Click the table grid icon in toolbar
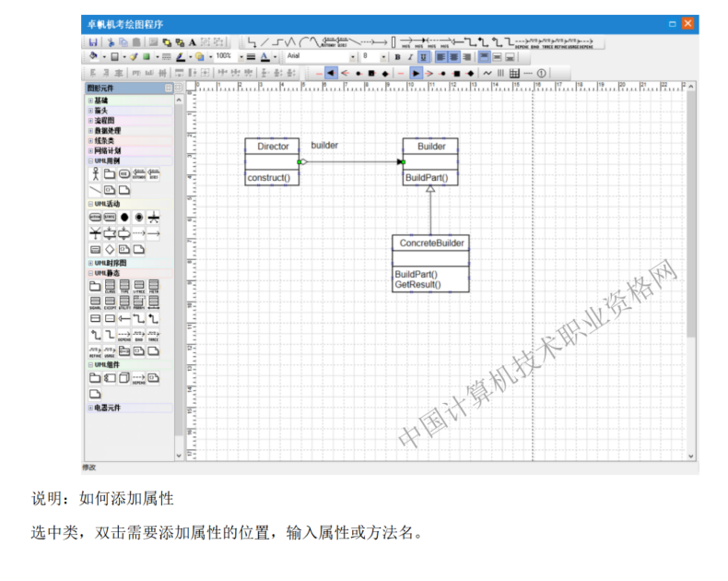The width and height of the screenshot is (728, 581). tap(514, 73)
